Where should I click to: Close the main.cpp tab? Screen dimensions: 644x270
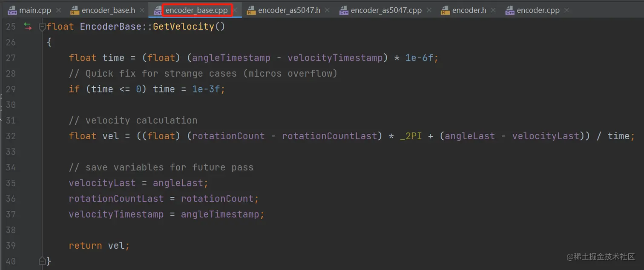58,10
